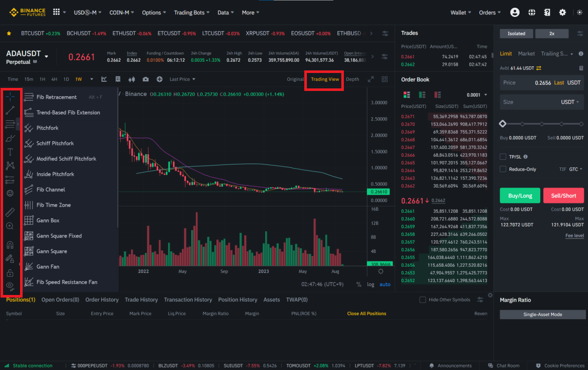Toggle hide all drawings eye icon

(x=10, y=286)
